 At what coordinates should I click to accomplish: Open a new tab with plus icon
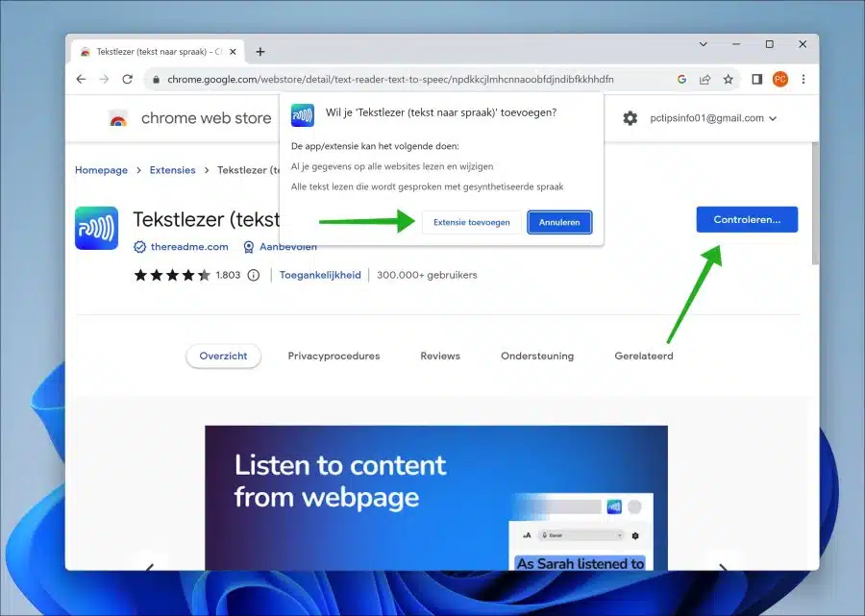tap(260, 52)
